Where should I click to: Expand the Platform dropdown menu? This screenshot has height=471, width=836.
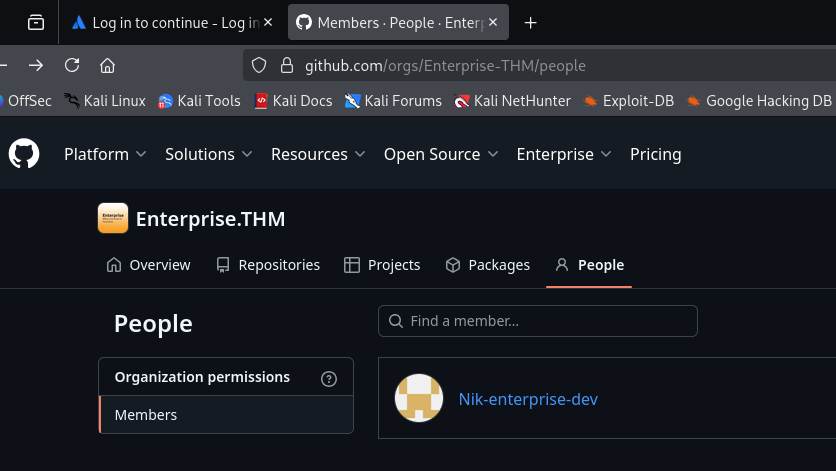(105, 154)
